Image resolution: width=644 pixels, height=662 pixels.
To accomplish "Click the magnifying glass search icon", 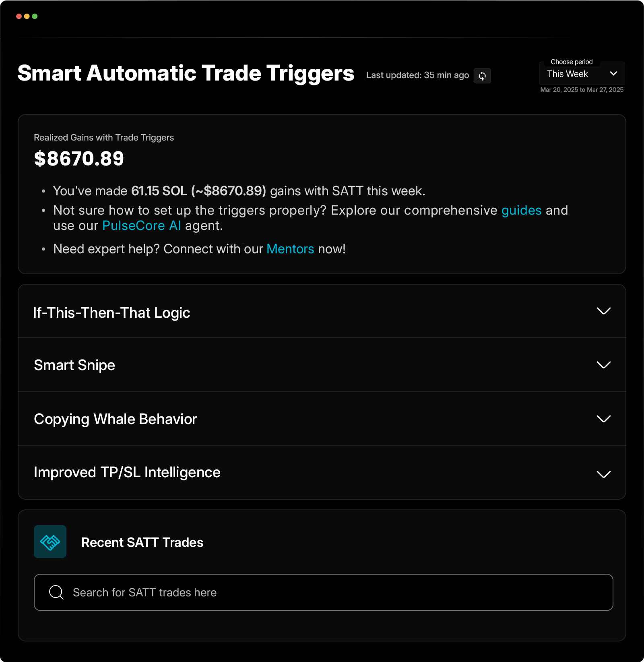I will point(56,592).
